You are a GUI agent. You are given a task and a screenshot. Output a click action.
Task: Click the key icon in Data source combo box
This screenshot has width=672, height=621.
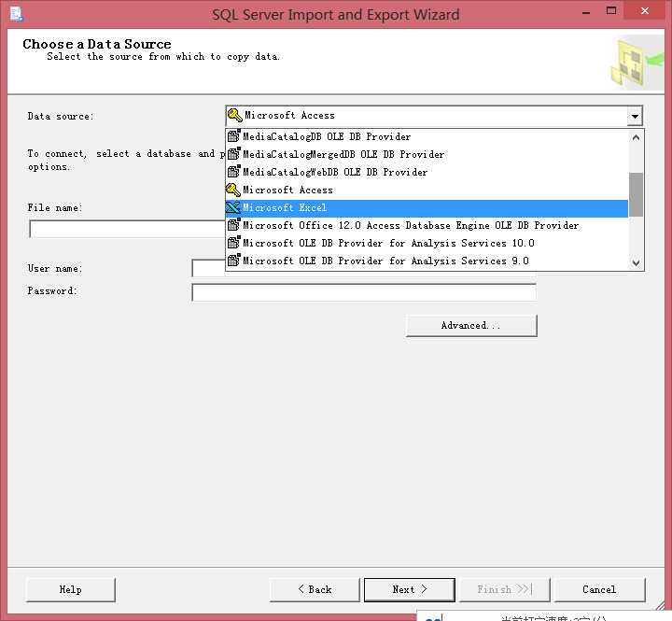coord(235,115)
